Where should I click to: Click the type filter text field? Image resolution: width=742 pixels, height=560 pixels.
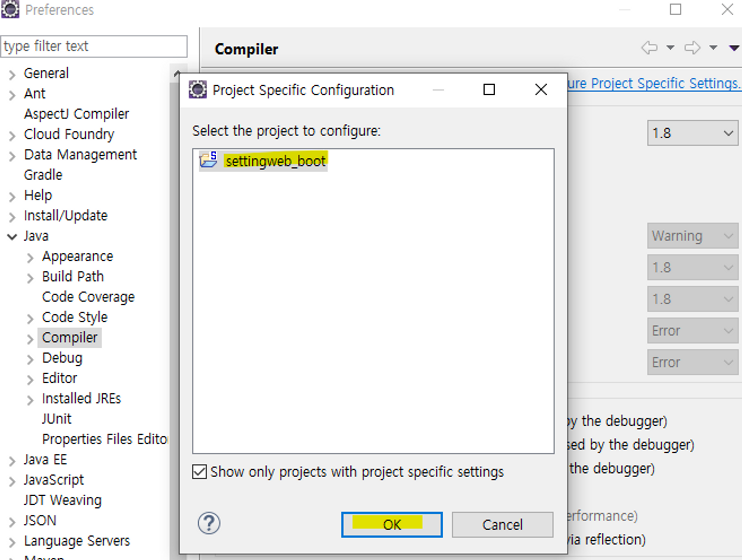pyautogui.click(x=94, y=47)
